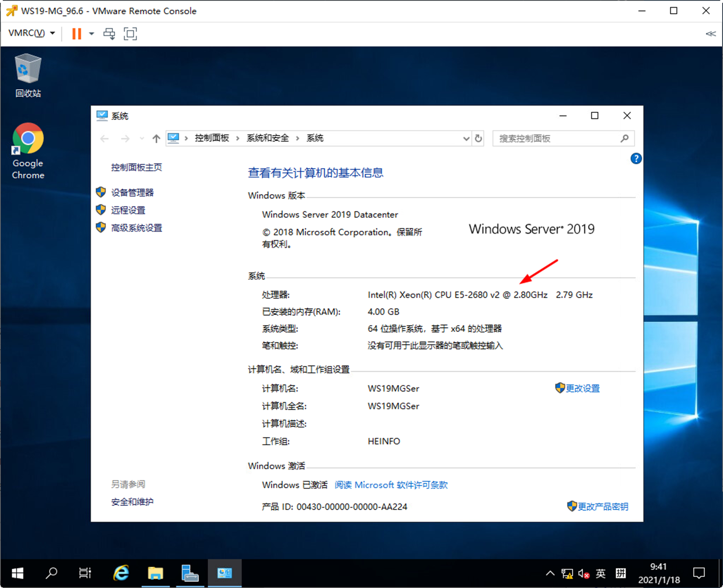The image size is (723, 588).
Task: Open Server Manager from taskbar
Action: coord(190,573)
